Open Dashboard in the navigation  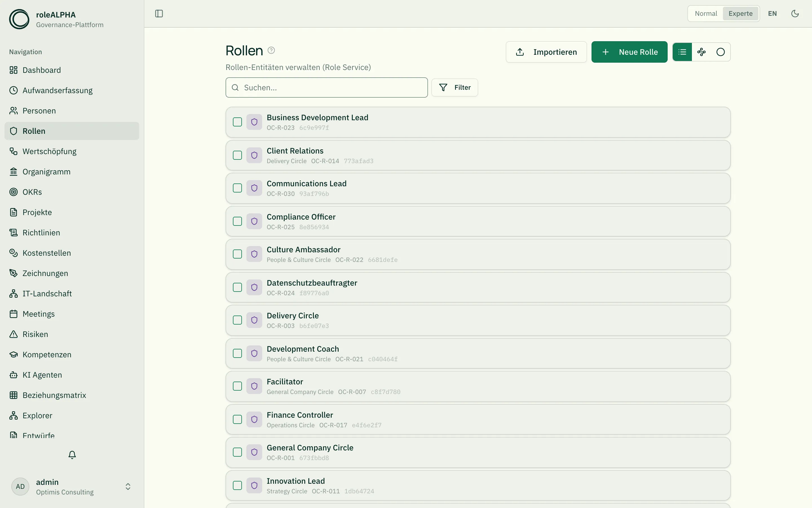[x=72, y=70]
